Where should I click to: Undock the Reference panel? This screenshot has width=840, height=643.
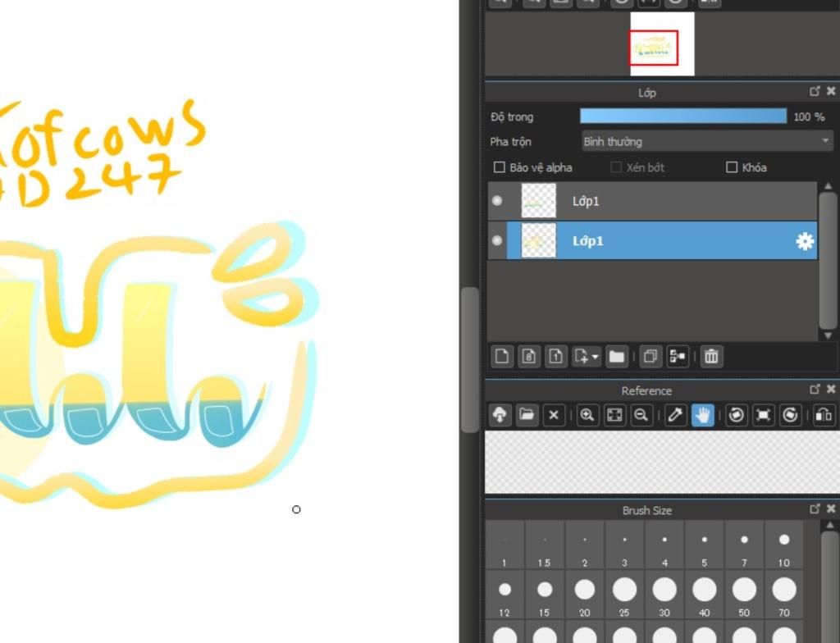tap(815, 389)
